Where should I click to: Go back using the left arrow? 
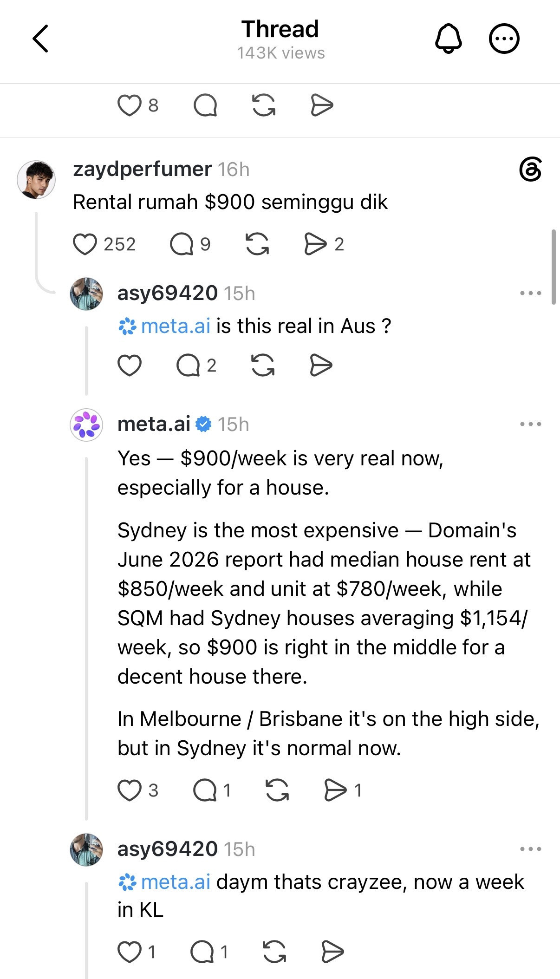40,39
